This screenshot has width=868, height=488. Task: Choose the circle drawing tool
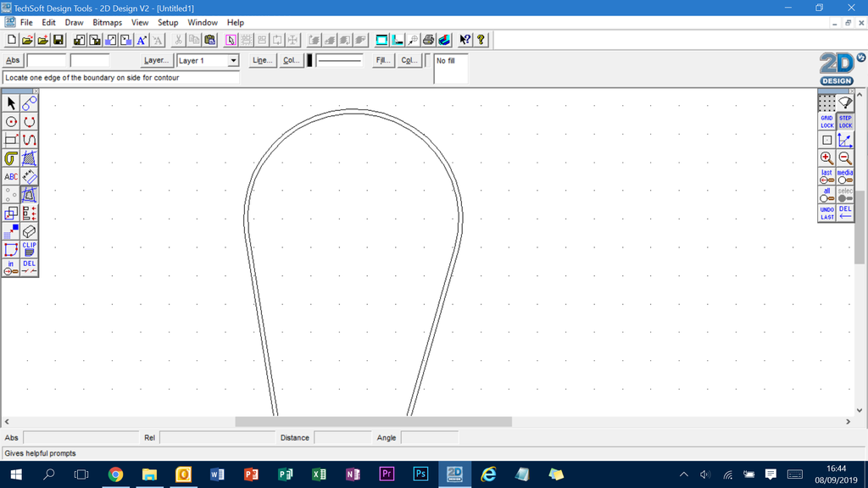point(11,121)
